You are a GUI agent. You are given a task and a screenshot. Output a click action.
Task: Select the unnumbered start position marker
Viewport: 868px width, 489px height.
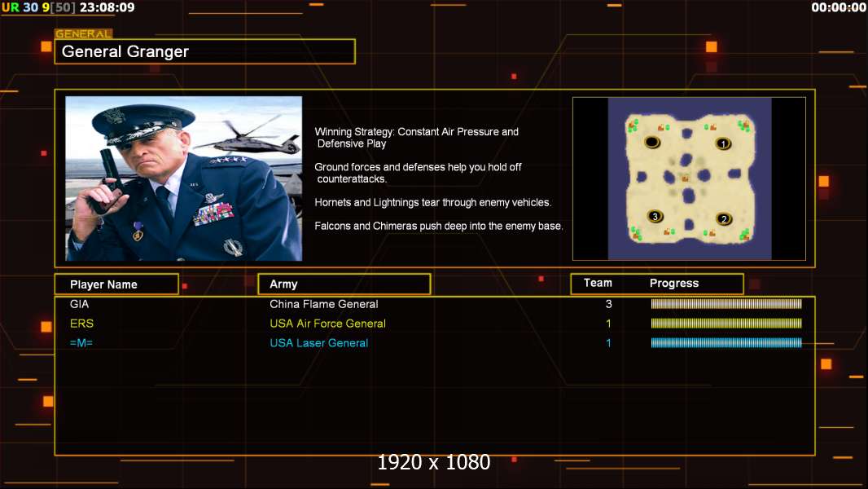(652, 143)
